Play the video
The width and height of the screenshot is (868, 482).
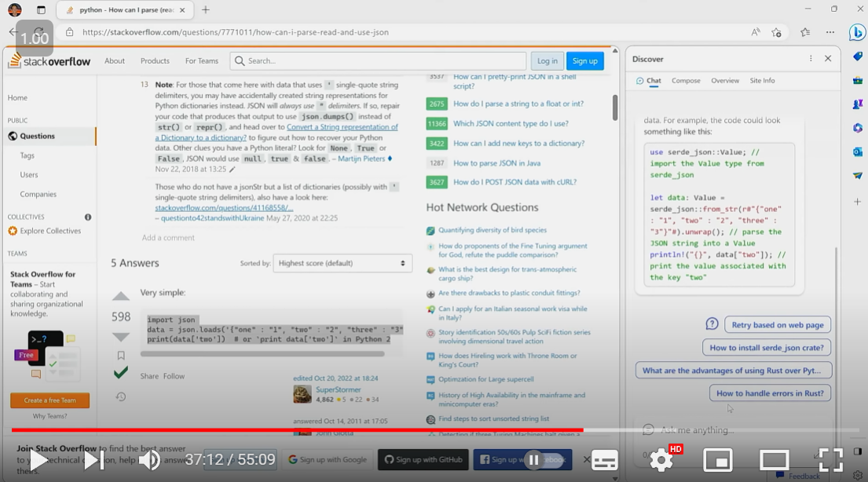pos(38,460)
